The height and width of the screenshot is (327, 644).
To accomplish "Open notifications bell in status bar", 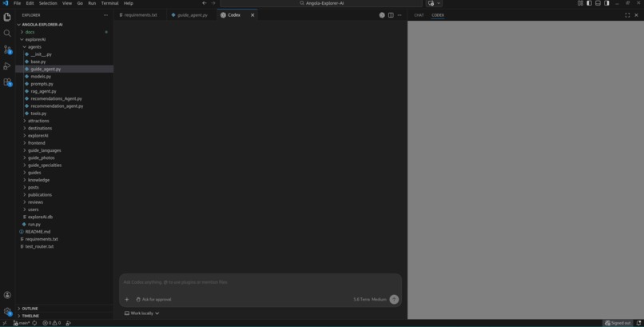I will [x=638, y=323].
